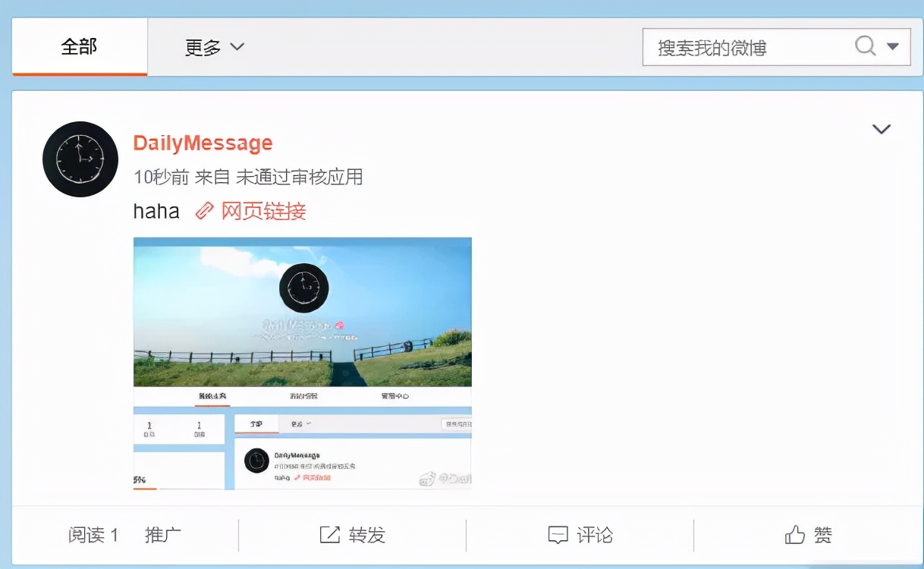Click the DailyMessage username
Viewport: 924px width, 569px height.
click(202, 143)
